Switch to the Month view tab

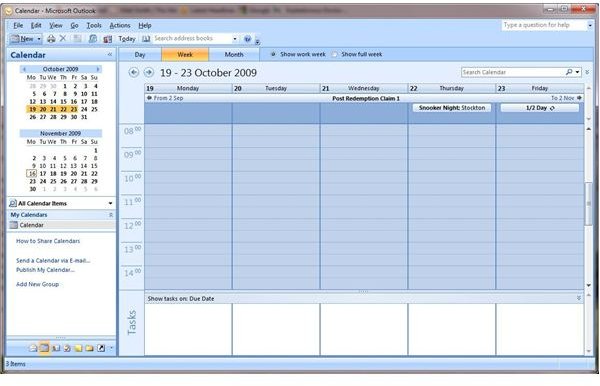point(234,54)
